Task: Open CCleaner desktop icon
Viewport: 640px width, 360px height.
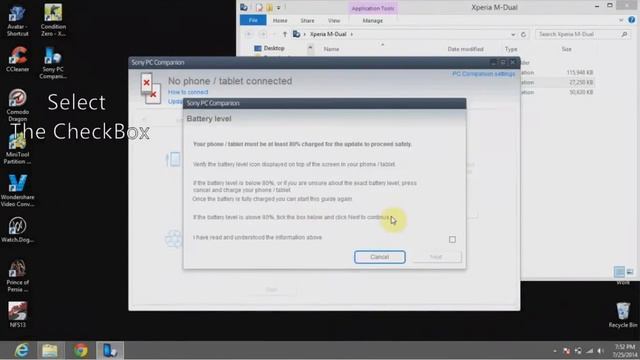Action: coord(17,60)
